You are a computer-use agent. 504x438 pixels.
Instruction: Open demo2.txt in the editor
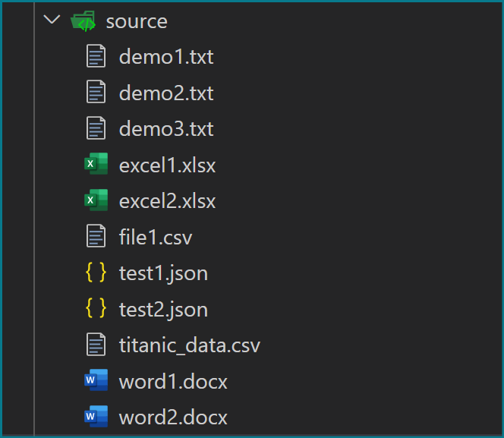166,93
